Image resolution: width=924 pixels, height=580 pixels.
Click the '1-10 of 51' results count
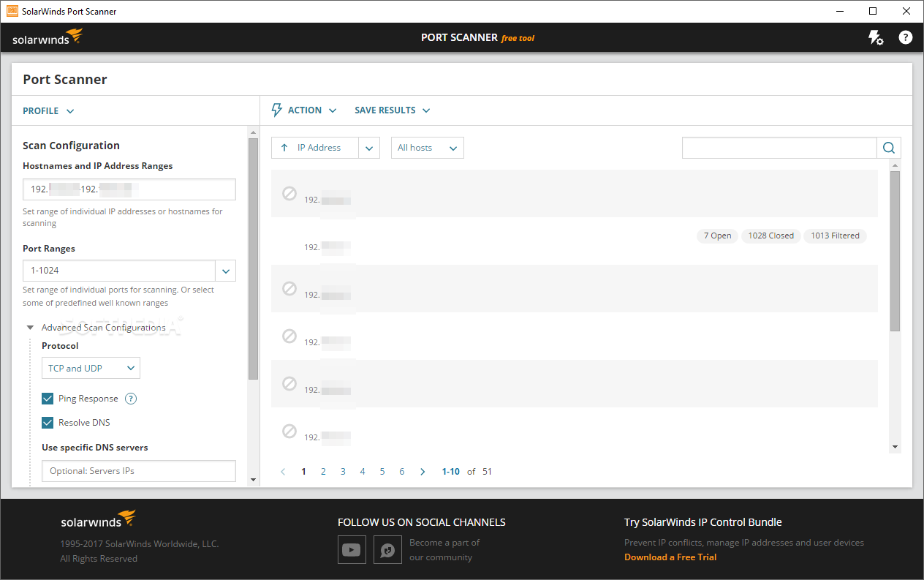[467, 472]
